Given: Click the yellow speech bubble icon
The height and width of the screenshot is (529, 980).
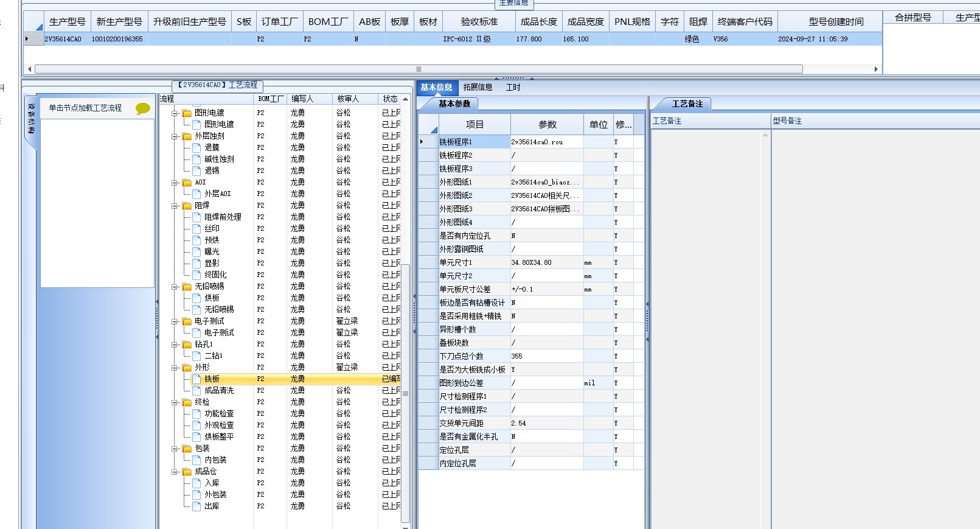Looking at the screenshot, I should coord(143,108).
